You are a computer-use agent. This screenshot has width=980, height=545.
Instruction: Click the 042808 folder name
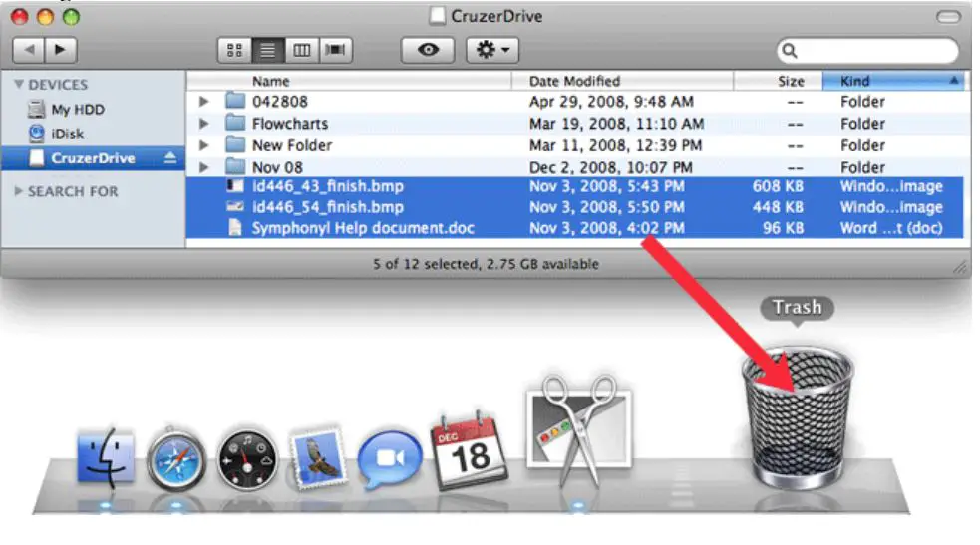[279, 102]
